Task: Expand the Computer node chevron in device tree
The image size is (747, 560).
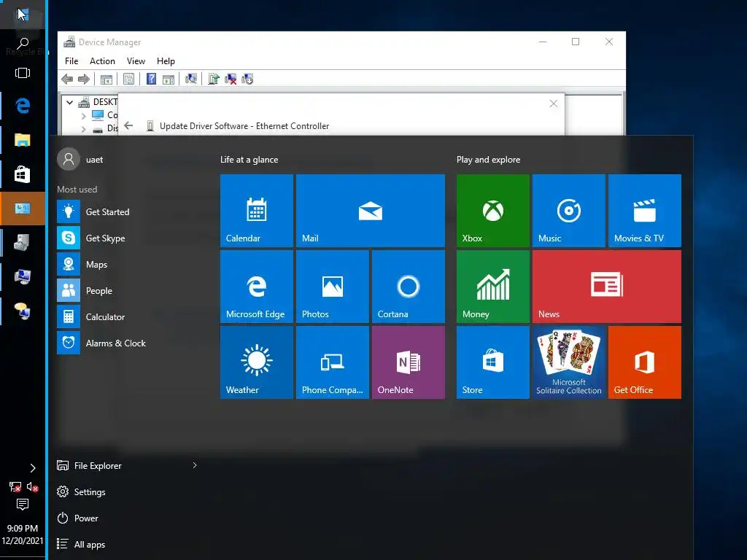Action: click(83, 115)
